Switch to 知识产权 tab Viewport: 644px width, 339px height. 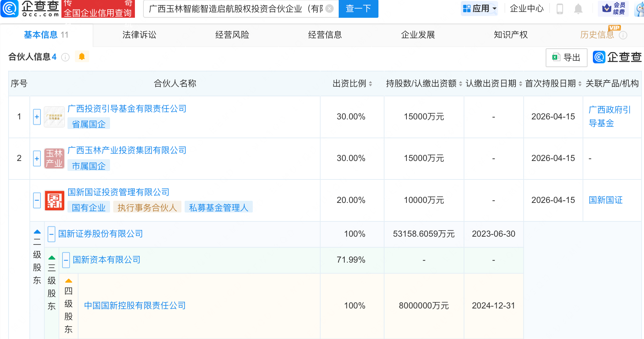511,35
